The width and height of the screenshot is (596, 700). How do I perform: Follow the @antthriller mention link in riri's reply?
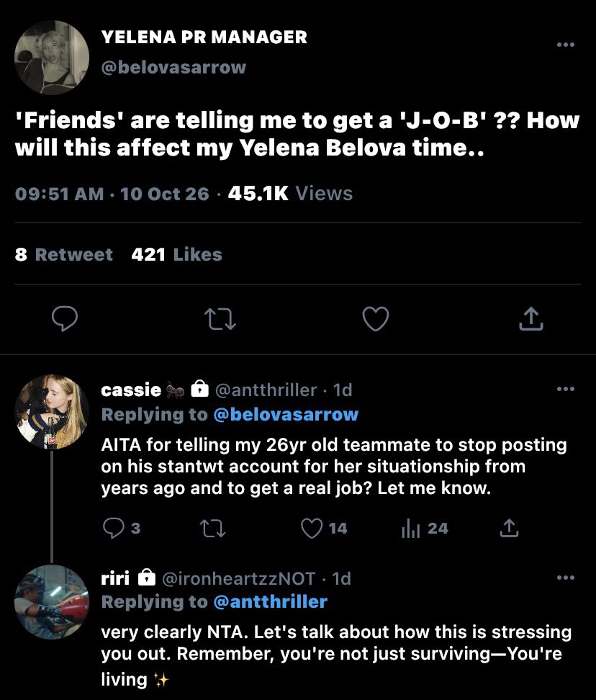click(271, 602)
